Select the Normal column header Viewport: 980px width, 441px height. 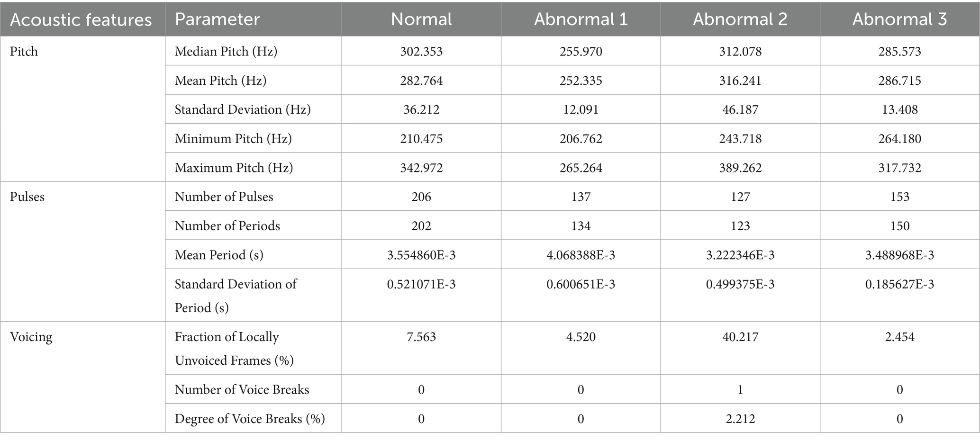point(421,19)
